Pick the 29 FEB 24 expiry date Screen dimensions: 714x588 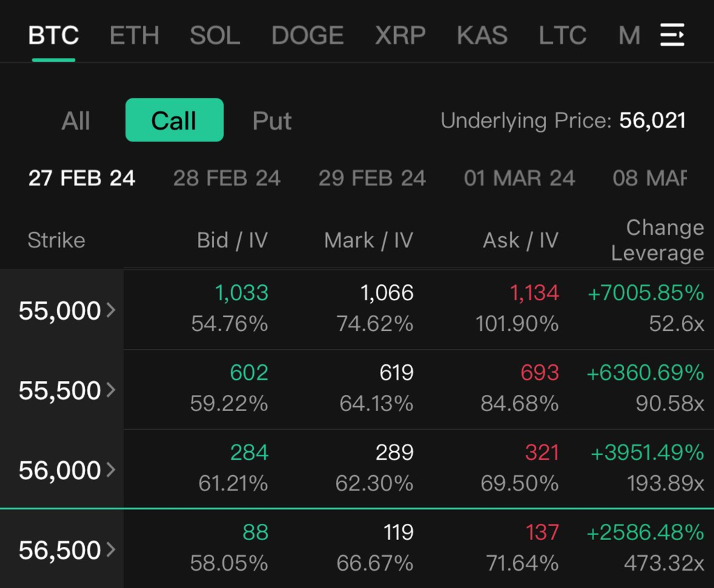point(372,178)
